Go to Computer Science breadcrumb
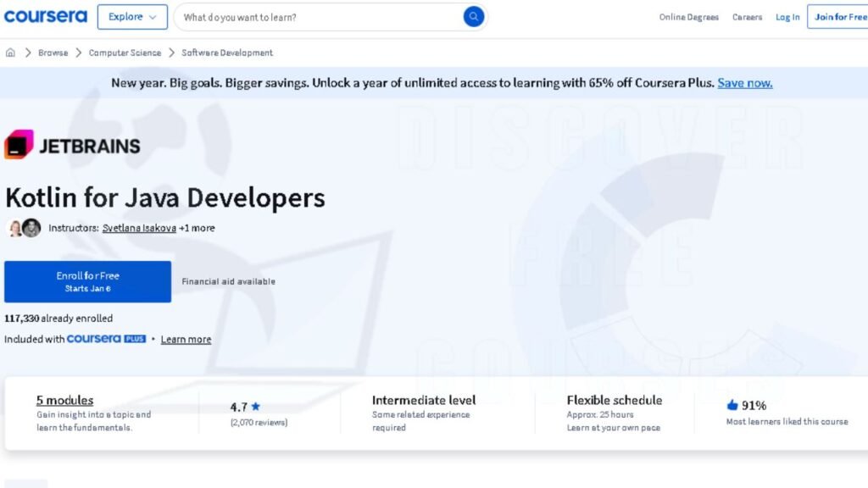868x488 pixels. click(x=125, y=53)
